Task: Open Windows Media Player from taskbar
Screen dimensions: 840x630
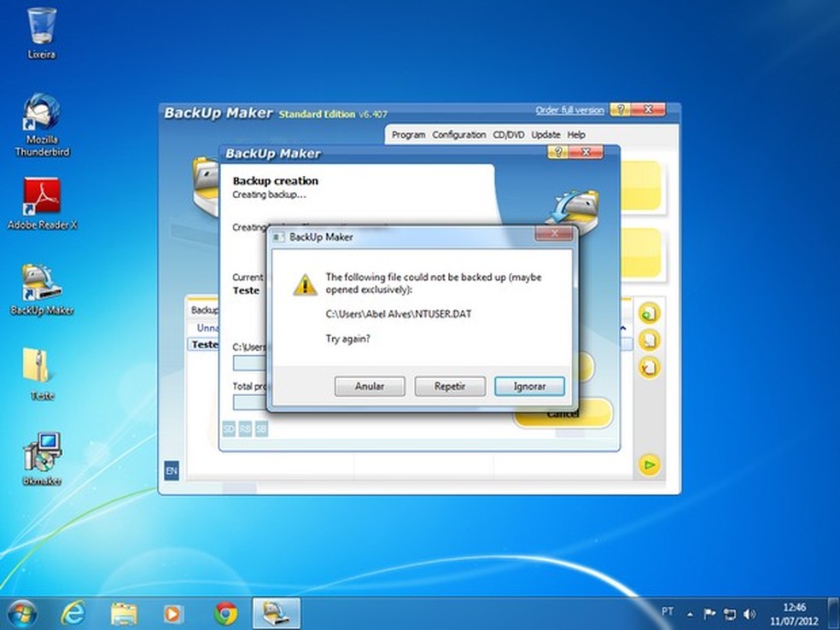Action: pos(173,614)
